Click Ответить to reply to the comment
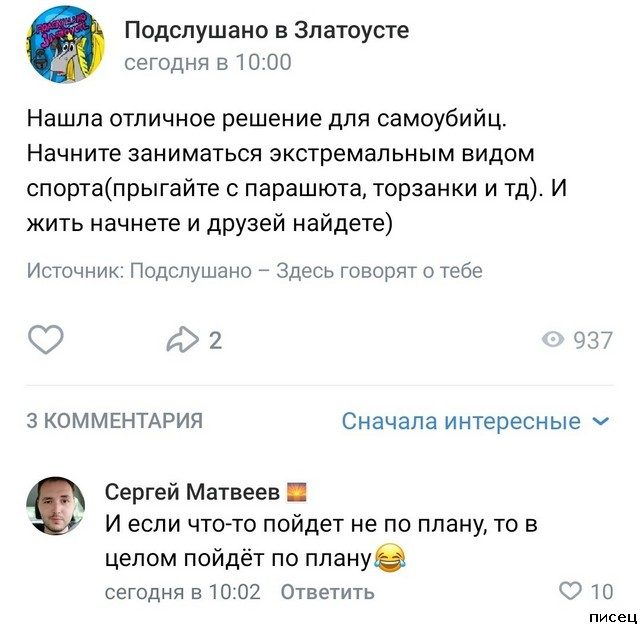 coord(327,592)
